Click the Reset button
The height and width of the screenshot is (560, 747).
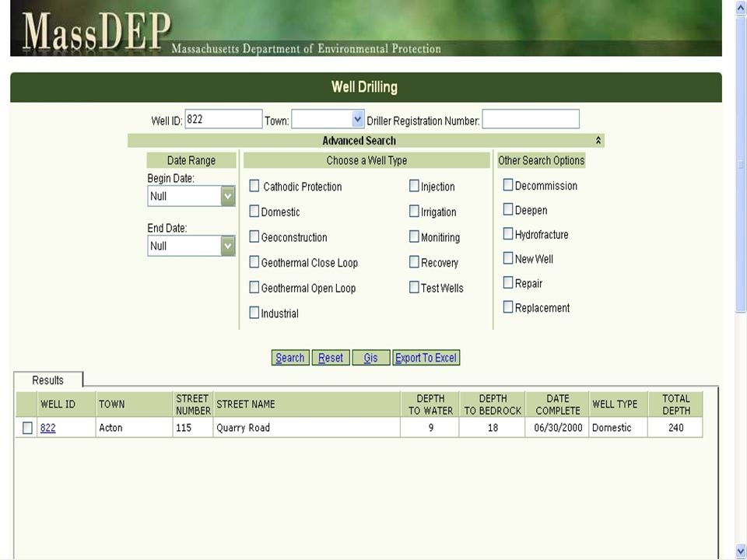(x=331, y=358)
